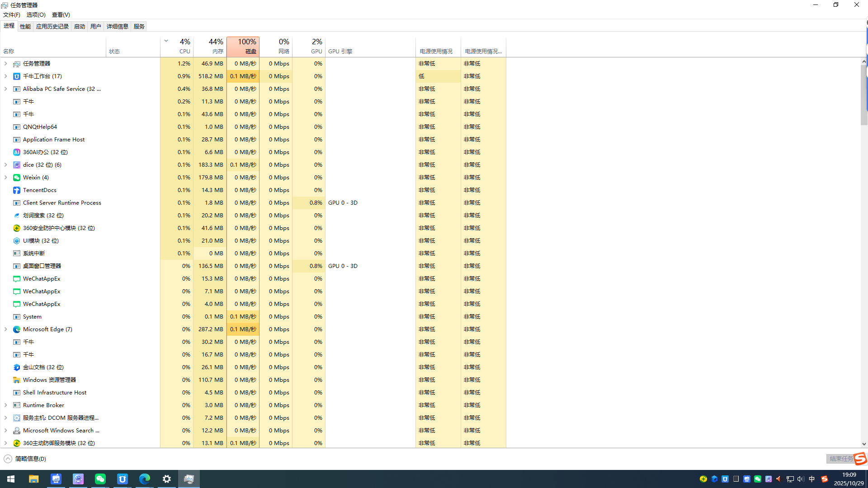Click the 任务管理器 taskbar button

click(189, 479)
